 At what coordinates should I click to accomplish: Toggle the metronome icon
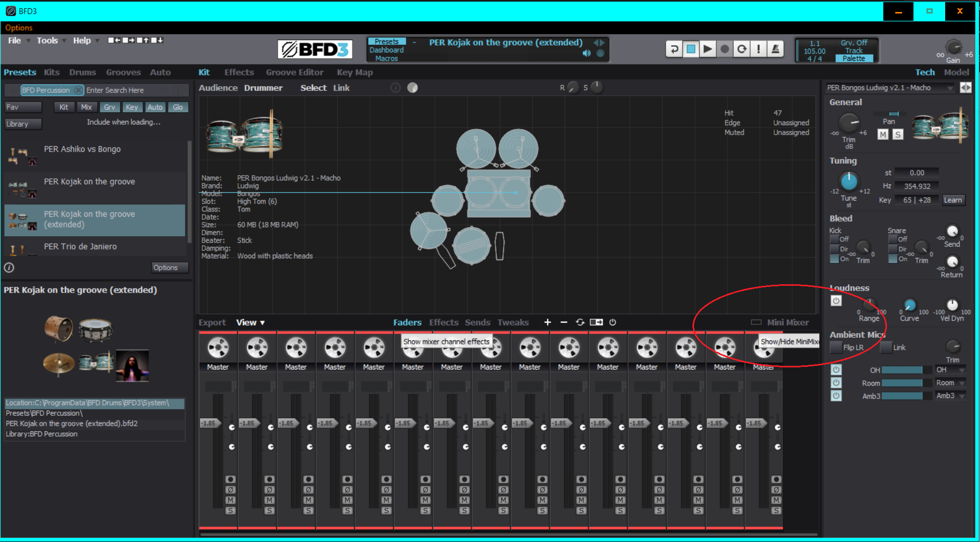pyautogui.click(x=775, y=49)
